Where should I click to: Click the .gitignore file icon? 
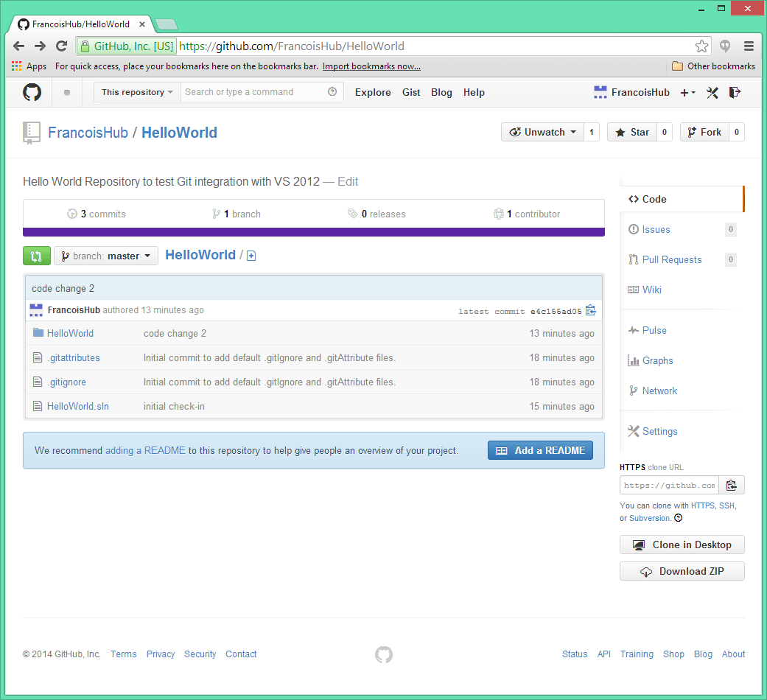coord(37,382)
